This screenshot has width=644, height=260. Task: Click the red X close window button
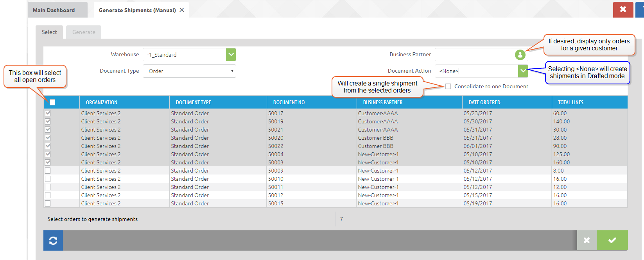pos(623,9)
